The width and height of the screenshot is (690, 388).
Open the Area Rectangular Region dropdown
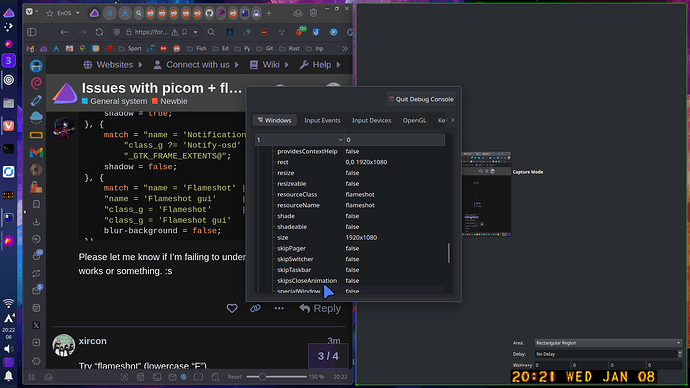pos(609,343)
